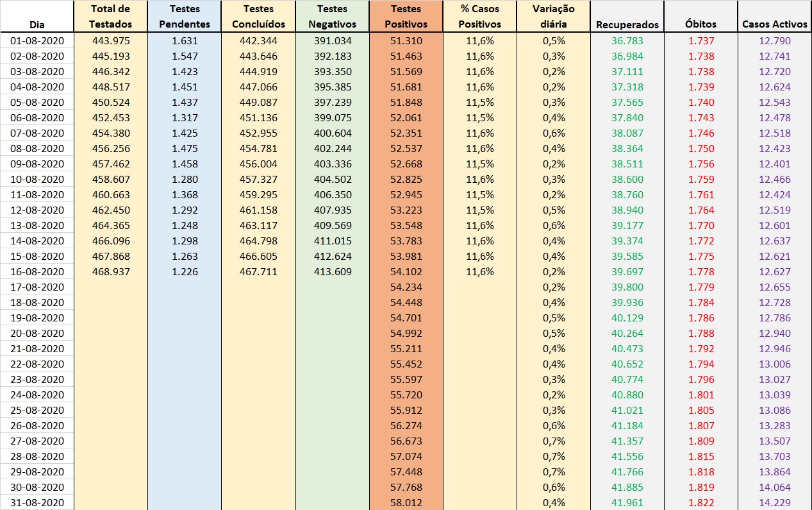812x510 pixels.
Task: Select the Total de Testados header
Action: 111,17
